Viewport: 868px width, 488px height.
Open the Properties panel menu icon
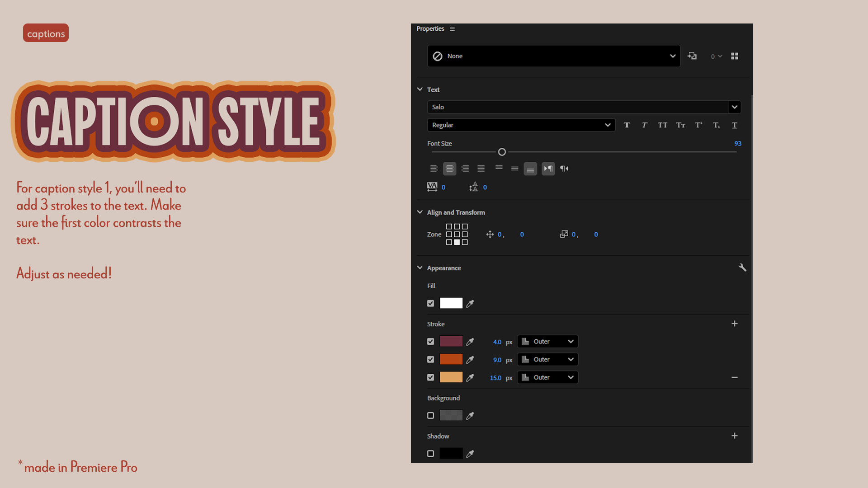coord(452,29)
